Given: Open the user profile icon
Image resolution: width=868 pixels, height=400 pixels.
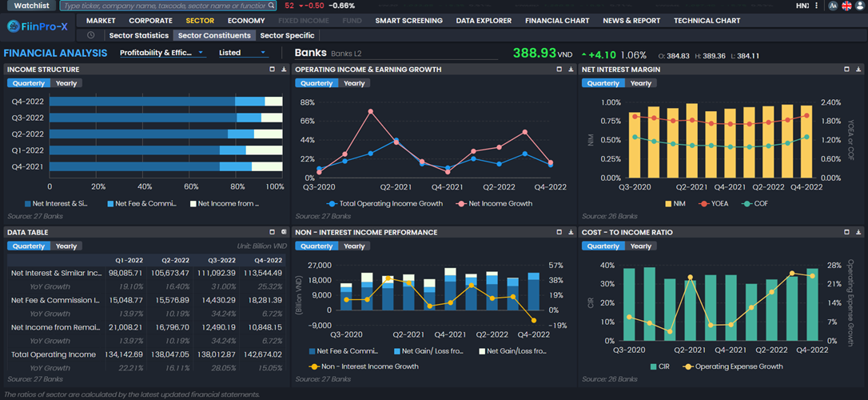Looking at the screenshot, I should [x=860, y=6].
